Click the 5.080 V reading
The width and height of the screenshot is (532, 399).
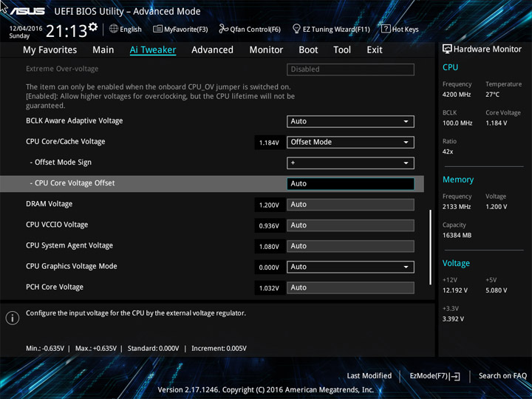coord(497,290)
